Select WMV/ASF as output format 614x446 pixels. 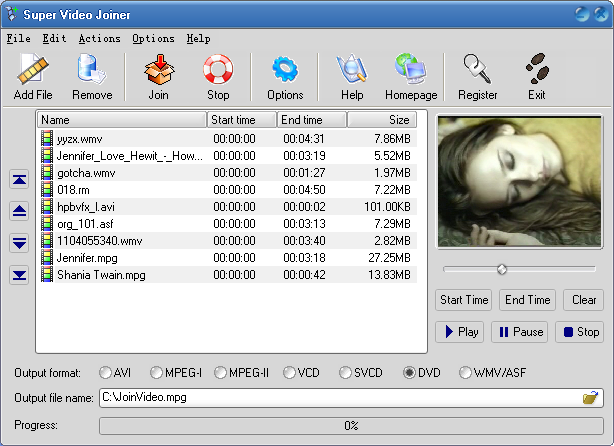pyautogui.click(x=466, y=373)
